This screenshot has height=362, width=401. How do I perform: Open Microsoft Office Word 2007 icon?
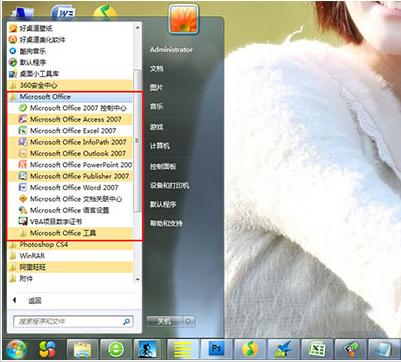click(x=23, y=187)
